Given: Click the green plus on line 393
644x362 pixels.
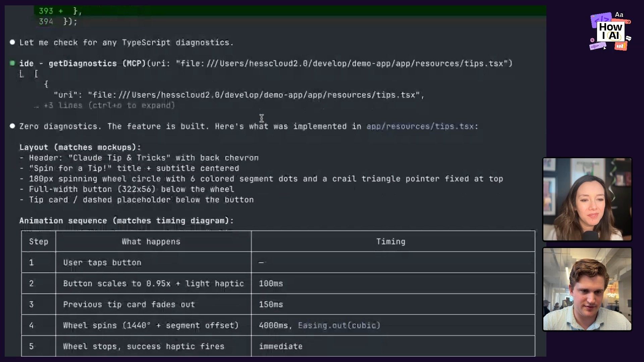Looking at the screenshot, I should pos(61,11).
